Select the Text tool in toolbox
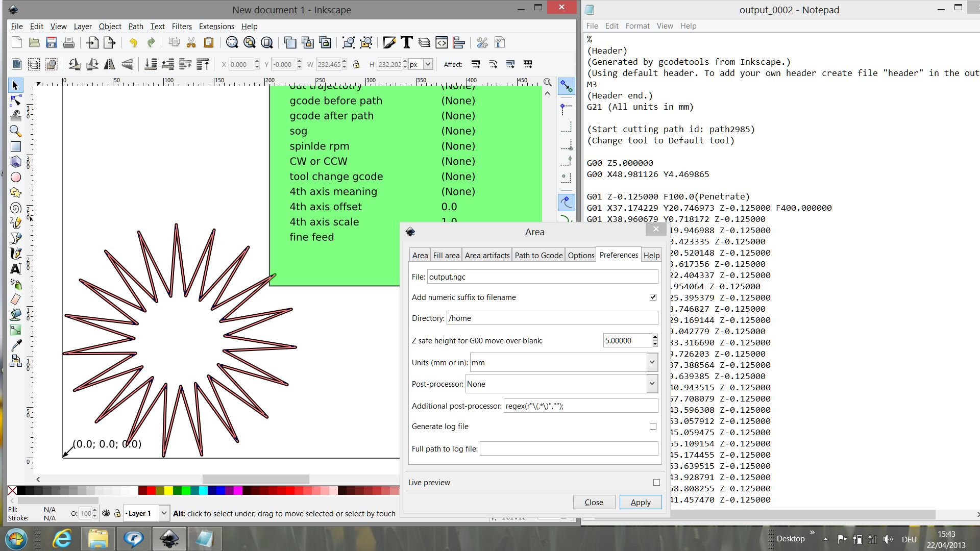 tap(15, 269)
